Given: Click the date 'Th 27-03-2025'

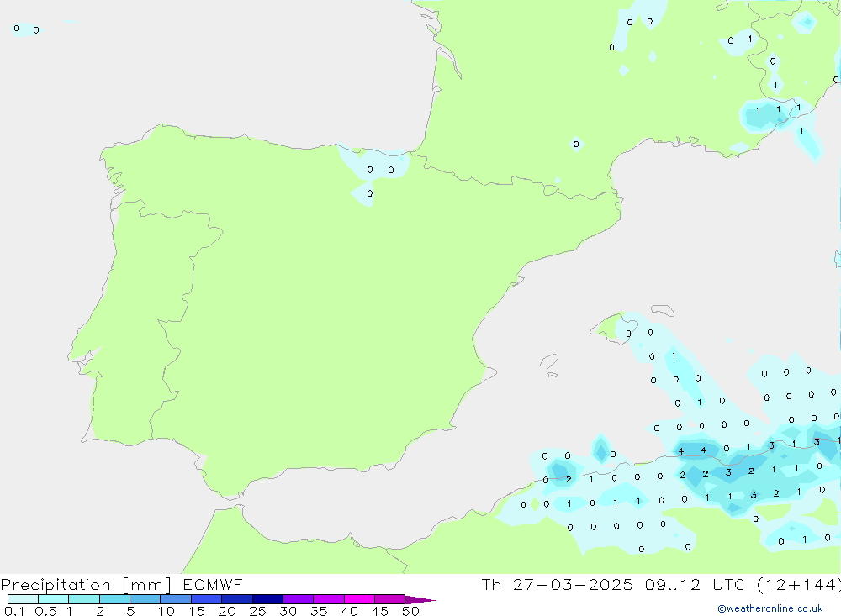Looking at the screenshot, I should (x=557, y=585).
